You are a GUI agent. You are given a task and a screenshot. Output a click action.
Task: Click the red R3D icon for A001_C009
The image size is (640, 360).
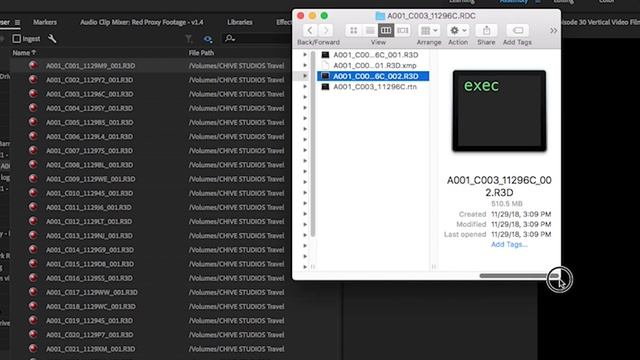pyautogui.click(x=33, y=178)
